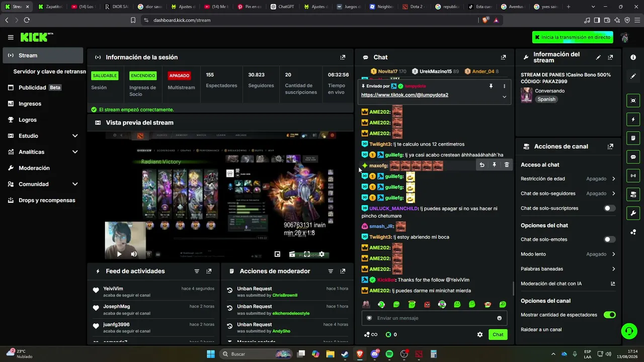Click the Buscar taskbar search box
This screenshot has width=644, height=362.
pyautogui.click(x=255, y=354)
